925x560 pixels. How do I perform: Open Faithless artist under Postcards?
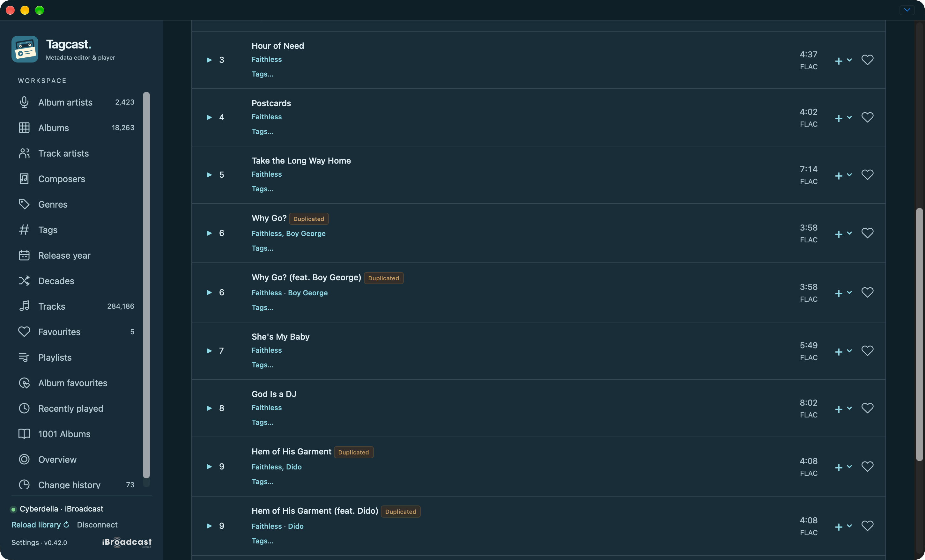click(267, 117)
